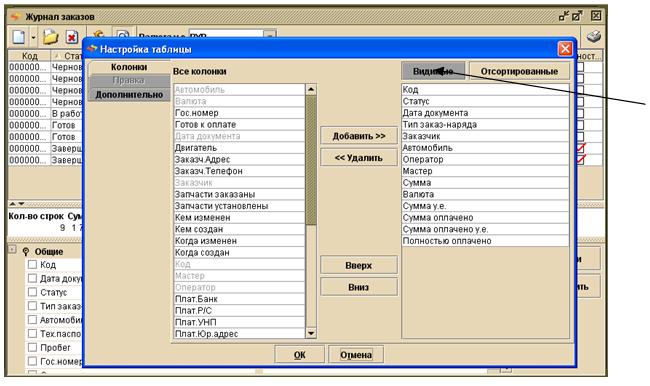Image resolution: width=650 pixels, height=386 pixels.
Task: Toggle the Статус checkbox under Общие
Action: 32,292
